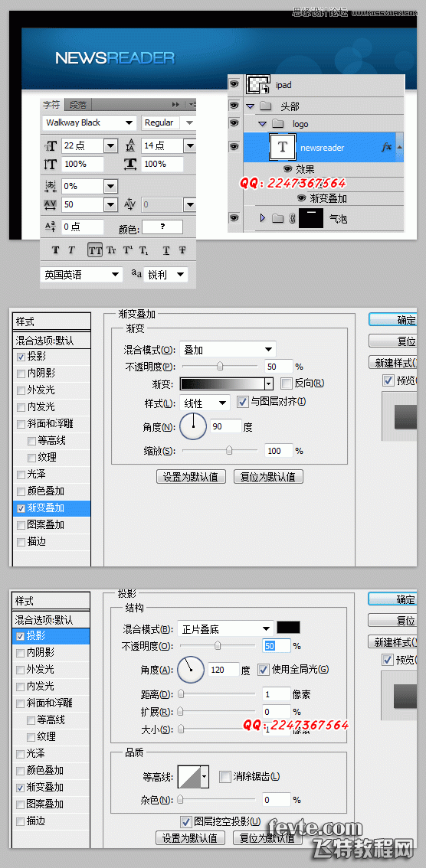
Task: Check the 消除锯齿 anti-alias checkbox
Action: pyautogui.click(x=225, y=777)
